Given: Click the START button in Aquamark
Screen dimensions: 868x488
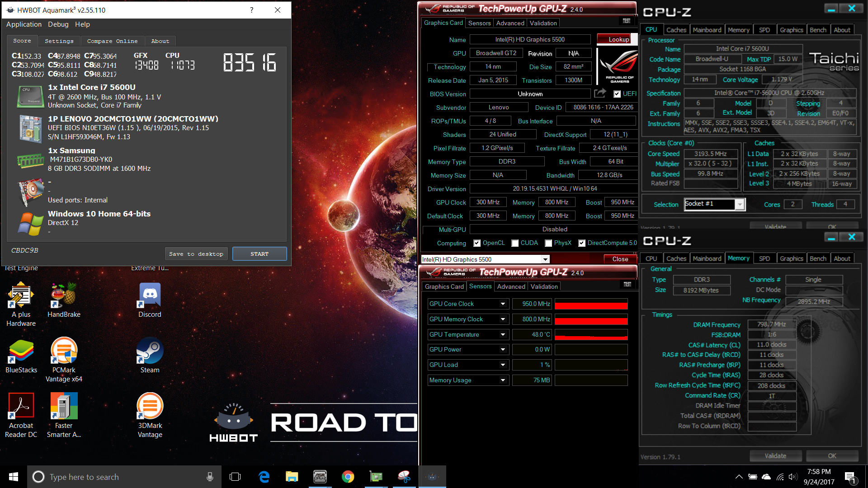Looking at the screenshot, I should point(259,254).
